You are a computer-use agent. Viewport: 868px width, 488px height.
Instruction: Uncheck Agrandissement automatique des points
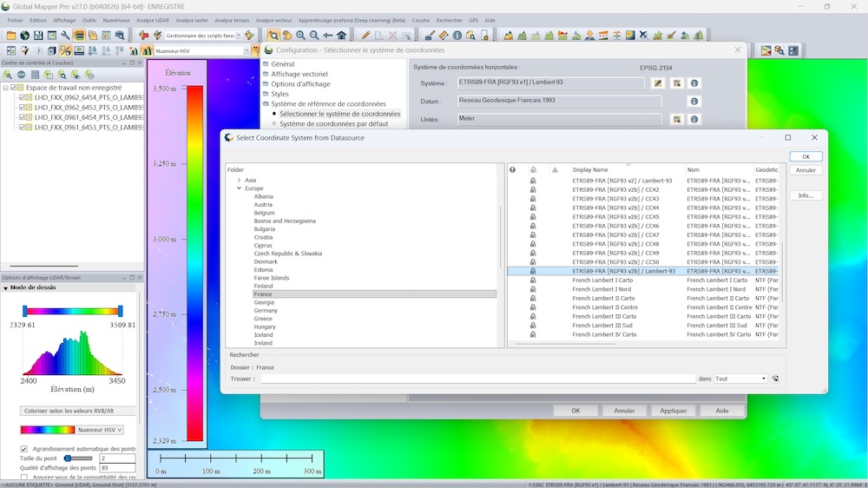click(x=24, y=449)
